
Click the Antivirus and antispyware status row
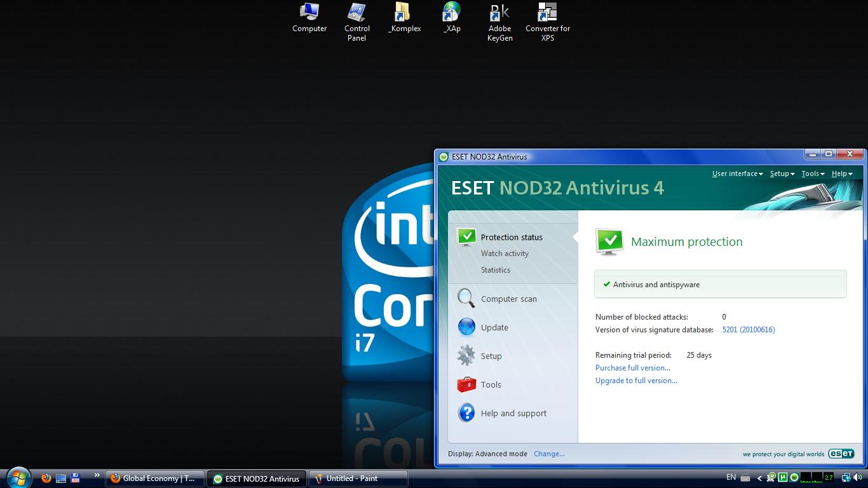(x=720, y=284)
